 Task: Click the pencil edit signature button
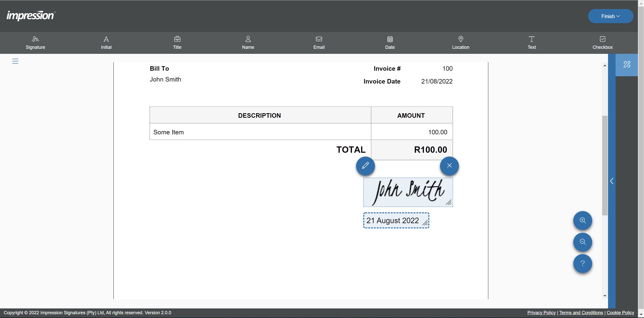click(365, 166)
